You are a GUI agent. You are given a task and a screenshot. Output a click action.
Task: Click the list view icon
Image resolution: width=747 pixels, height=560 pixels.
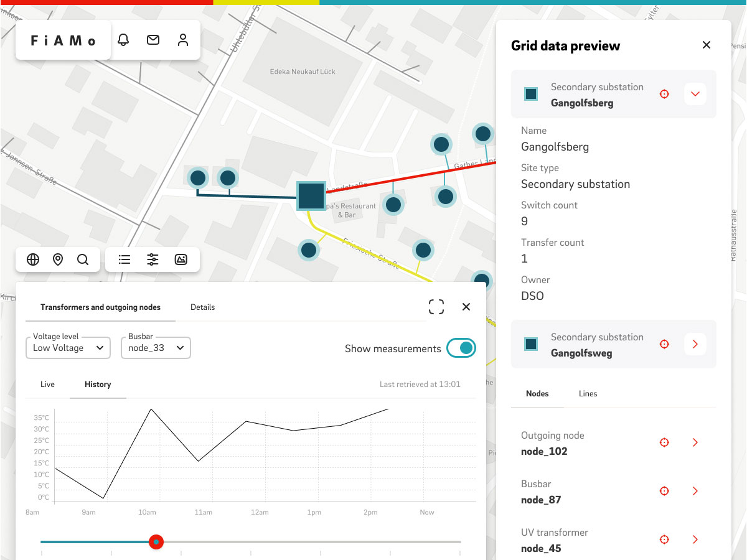pos(125,259)
